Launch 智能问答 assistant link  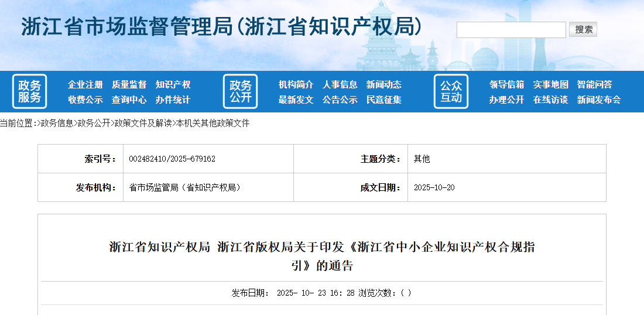tap(594, 84)
